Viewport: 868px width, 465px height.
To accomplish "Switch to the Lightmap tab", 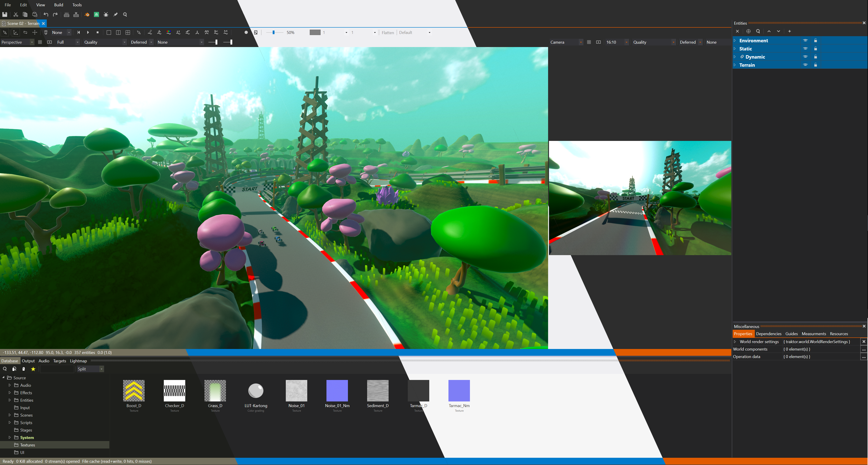I will coord(78,361).
